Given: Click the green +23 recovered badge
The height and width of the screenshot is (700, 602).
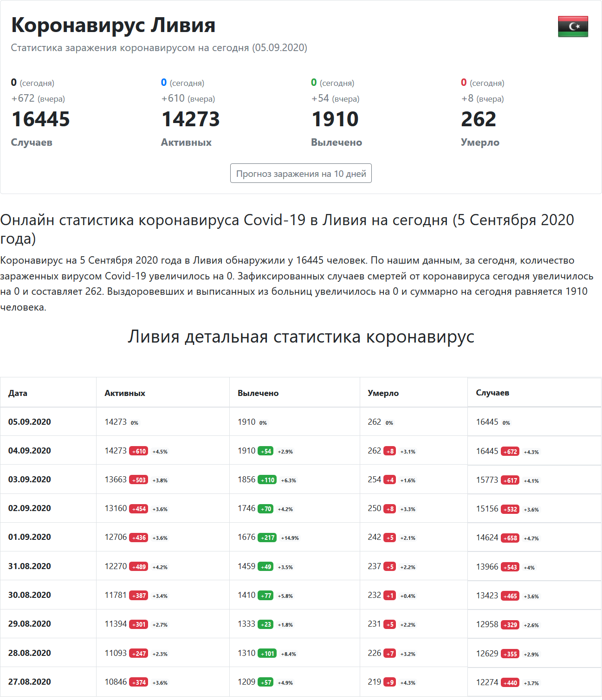Looking at the screenshot, I should pos(265,624).
